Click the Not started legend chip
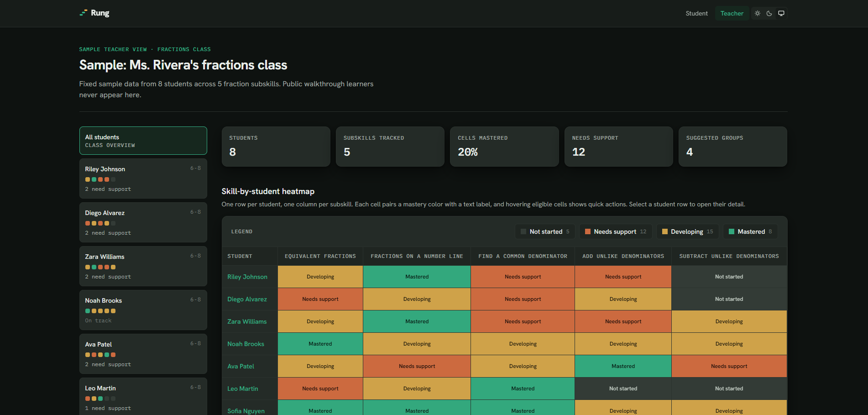 [x=545, y=231]
